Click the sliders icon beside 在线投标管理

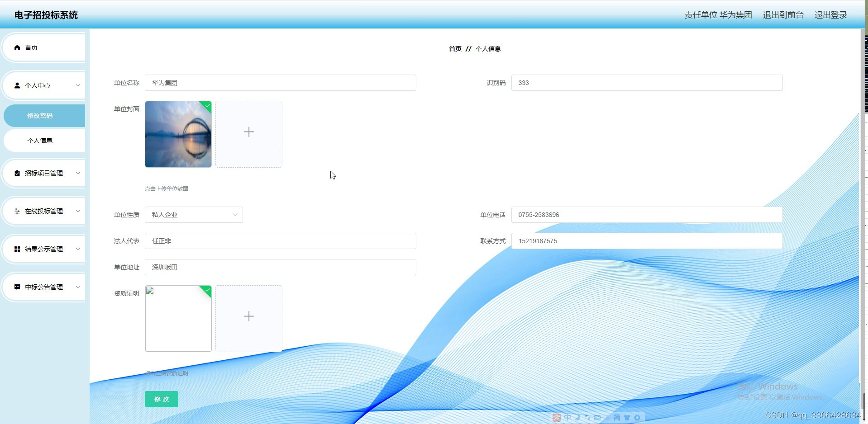[x=17, y=211]
